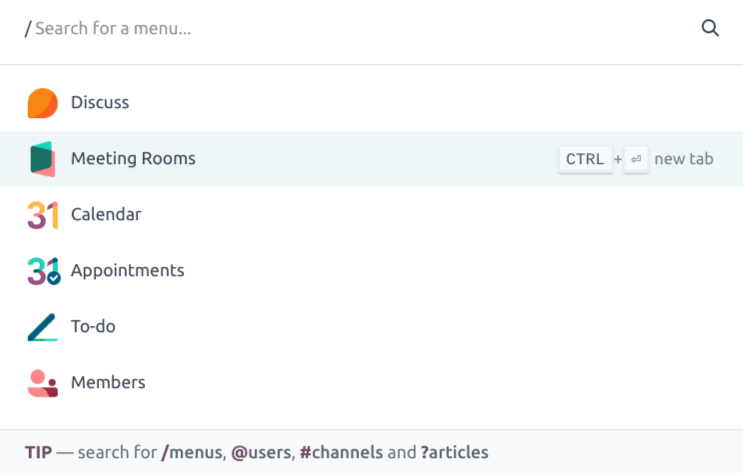This screenshot has width=743, height=473.
Task: Click the Calendar 31 icon
Action: [42, 215]
